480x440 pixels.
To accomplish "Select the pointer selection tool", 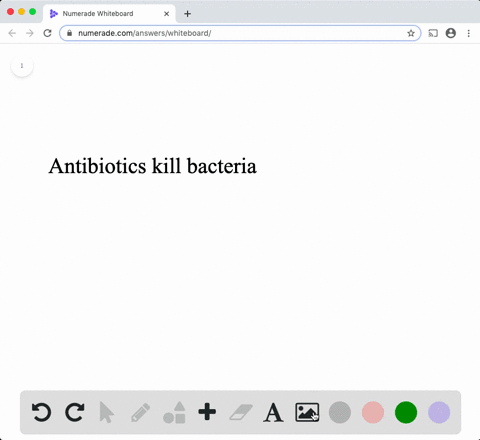I will (x=107, y=412).
